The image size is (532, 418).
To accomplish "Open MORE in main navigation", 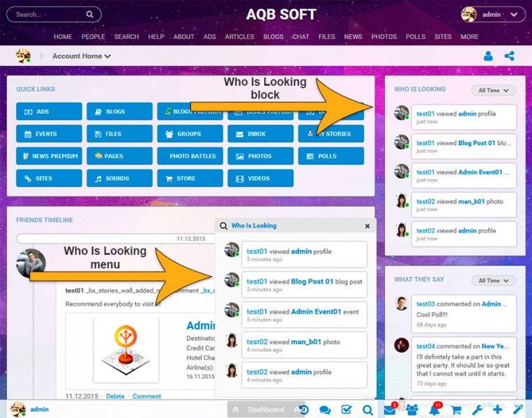I will (469, 37).
